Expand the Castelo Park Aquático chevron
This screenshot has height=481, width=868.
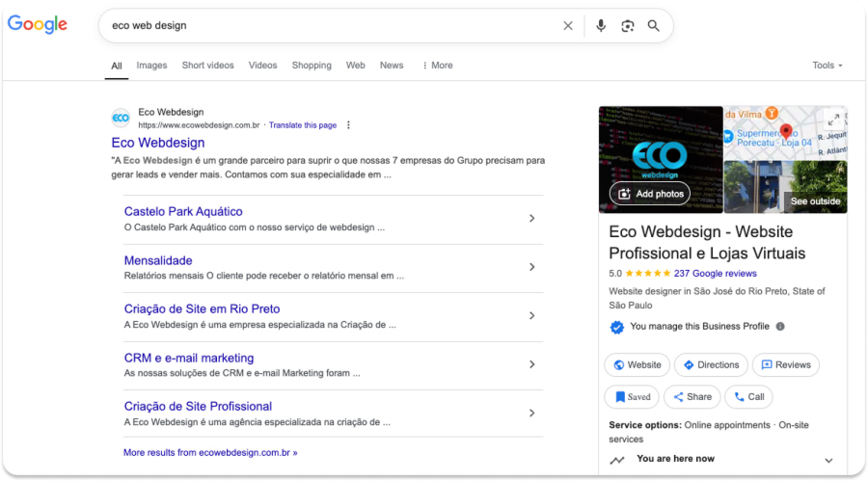pos(531,219)
